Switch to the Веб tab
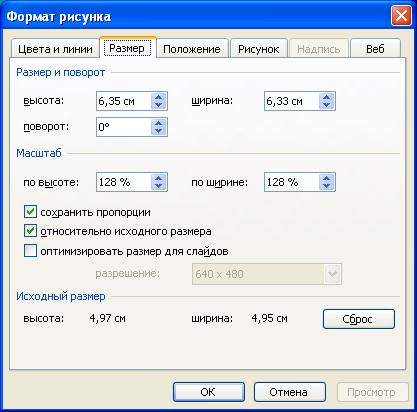 pyautogui.click(x=375, y=49)
